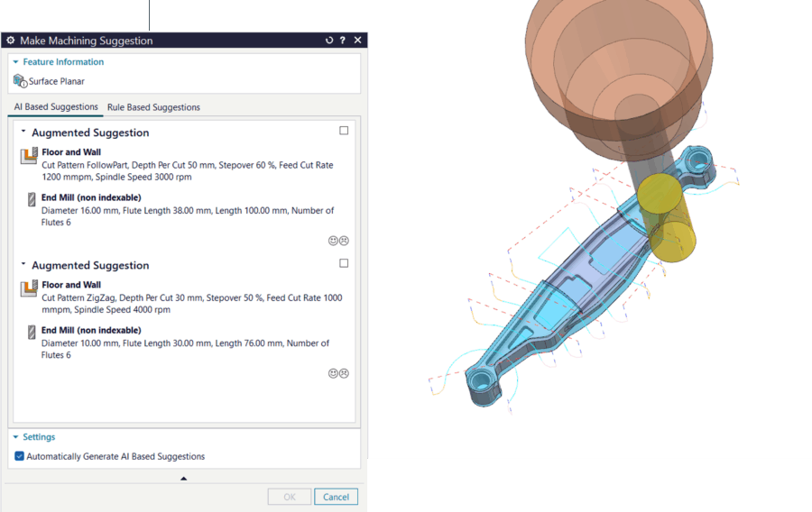812x512 pixels.
Task: Click the 16 mm End Mill tool icon
Action: coord(30,198)
